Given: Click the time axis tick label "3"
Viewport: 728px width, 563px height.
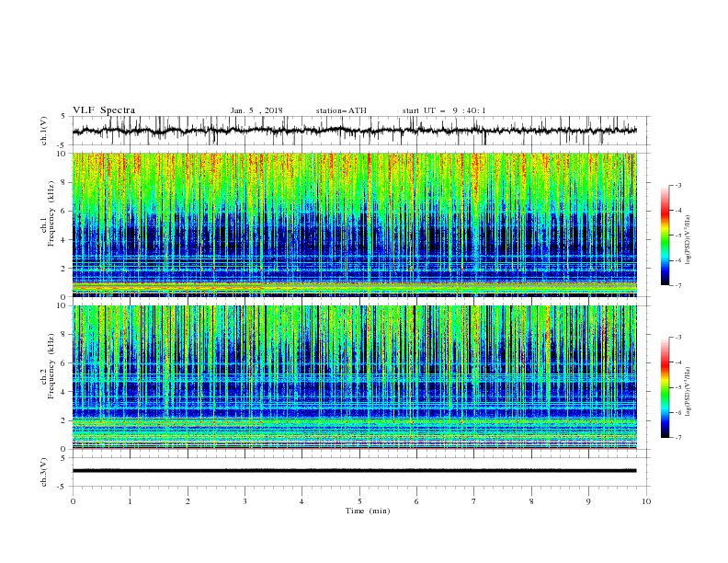Looking at the screenshot, I should pos(245,501).
